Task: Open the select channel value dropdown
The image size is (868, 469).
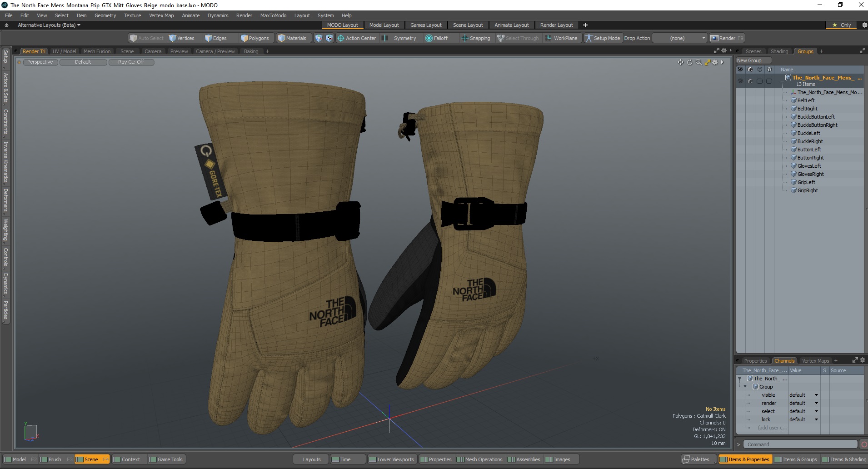Action: click(x=803, y=411)
